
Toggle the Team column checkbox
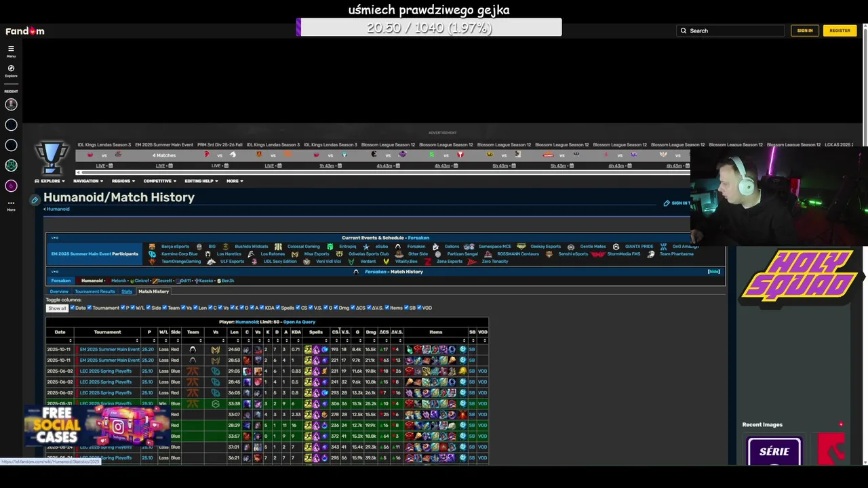coord(165,308)
